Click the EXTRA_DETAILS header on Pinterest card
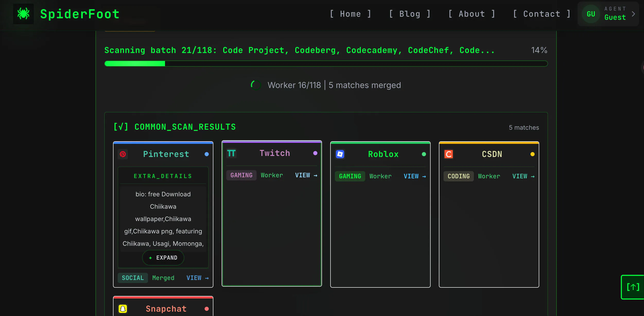644x316 pixels. coord(163,176)
